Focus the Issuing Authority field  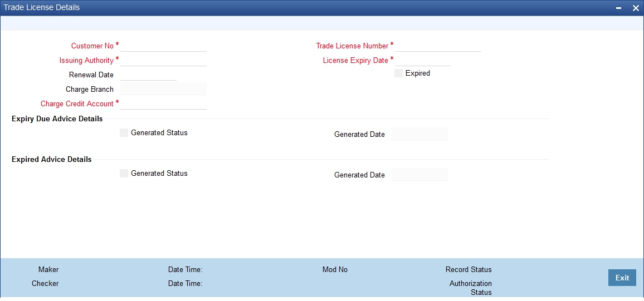click(163, 60)
